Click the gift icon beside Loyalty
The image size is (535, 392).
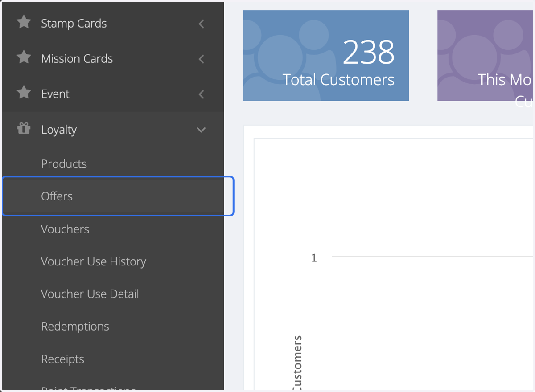click(24, 129)
